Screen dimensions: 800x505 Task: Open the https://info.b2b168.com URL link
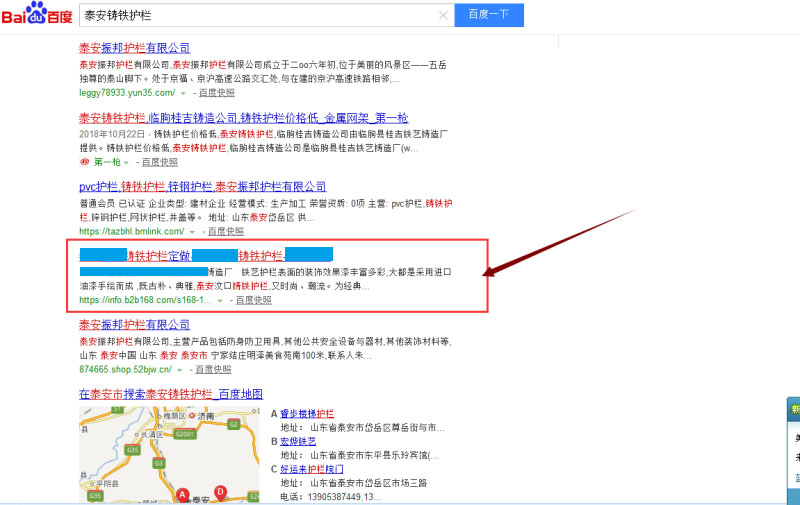[x=145, y=300]
